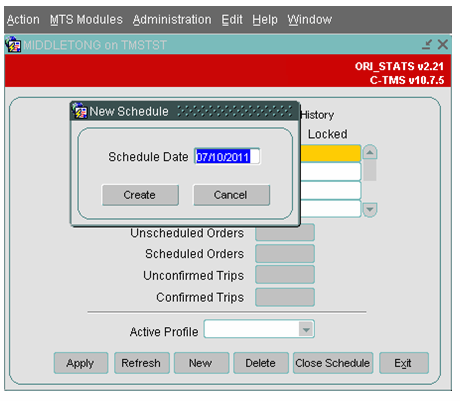Expand the Active Profile dropdown

pyautogui.click(x=306, y=329)
